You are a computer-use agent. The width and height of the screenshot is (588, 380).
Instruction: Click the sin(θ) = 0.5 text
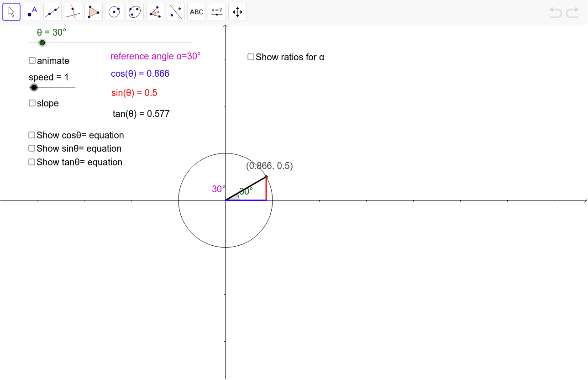pyautogui.click(x=134, y=93)
